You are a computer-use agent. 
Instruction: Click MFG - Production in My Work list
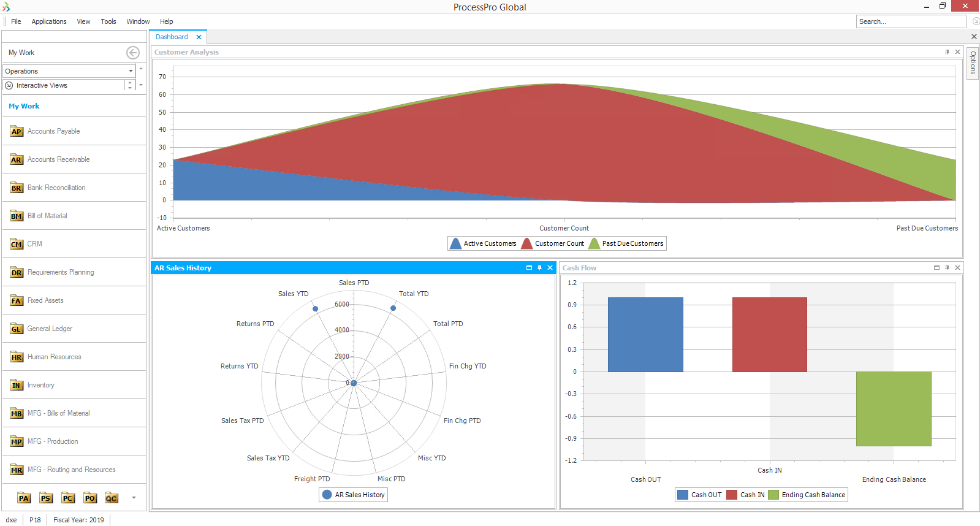click(x=53, y=441)
